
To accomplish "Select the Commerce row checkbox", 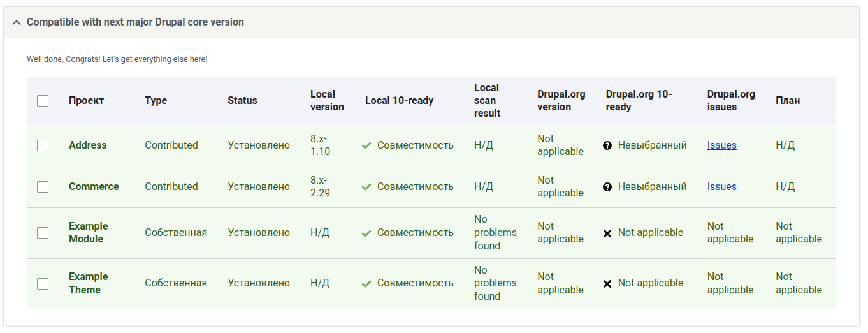I will (43, 187).
